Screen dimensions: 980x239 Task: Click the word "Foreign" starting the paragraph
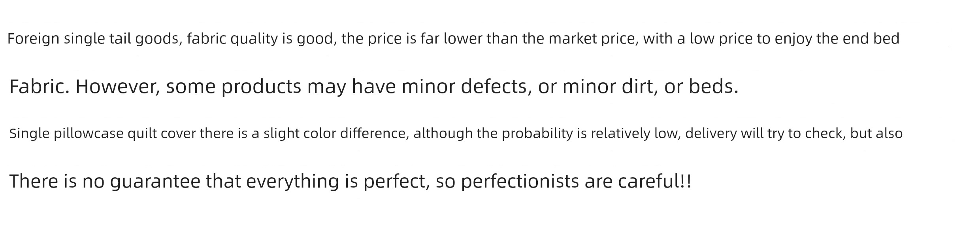33,39
